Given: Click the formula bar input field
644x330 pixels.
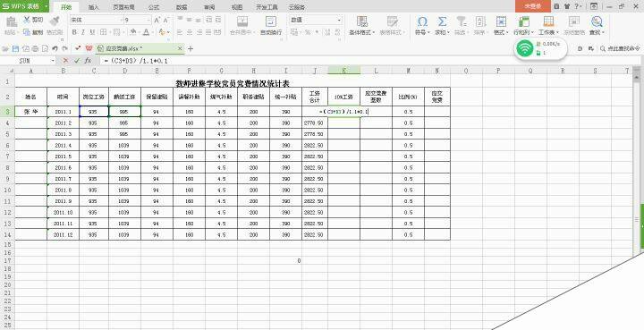Looking at the screenshot, I should (369, 61).
